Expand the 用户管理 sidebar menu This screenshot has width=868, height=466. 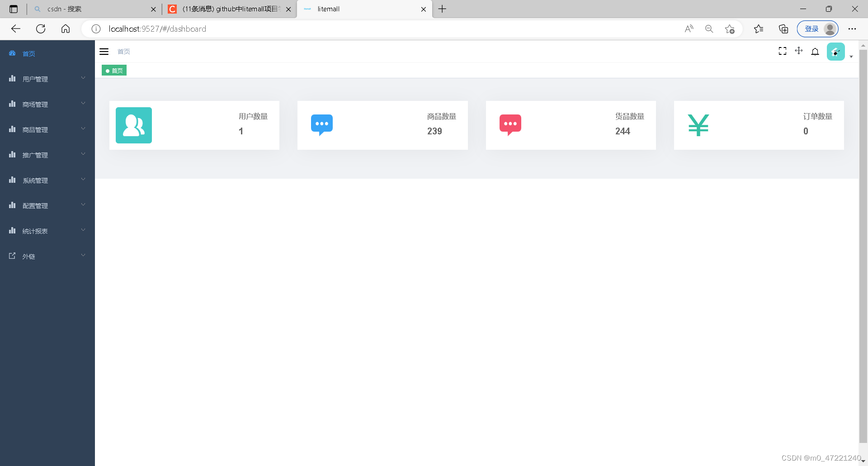coord(36,79)
